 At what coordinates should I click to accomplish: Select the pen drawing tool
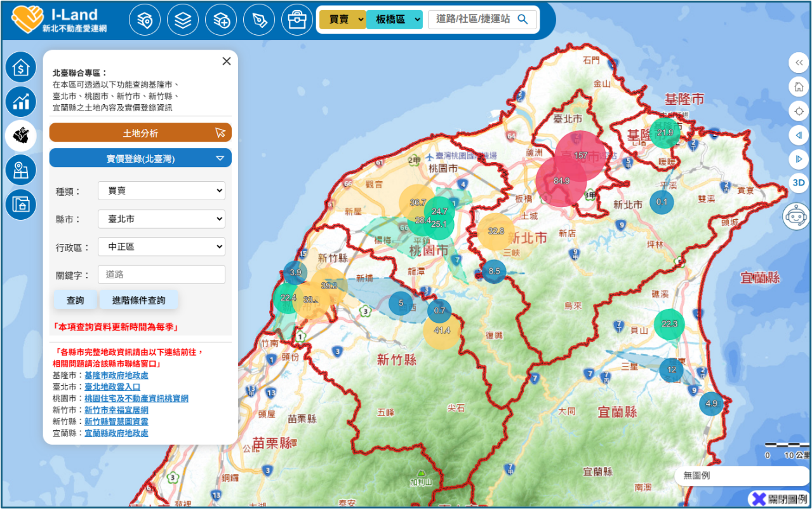pos(259,20)
